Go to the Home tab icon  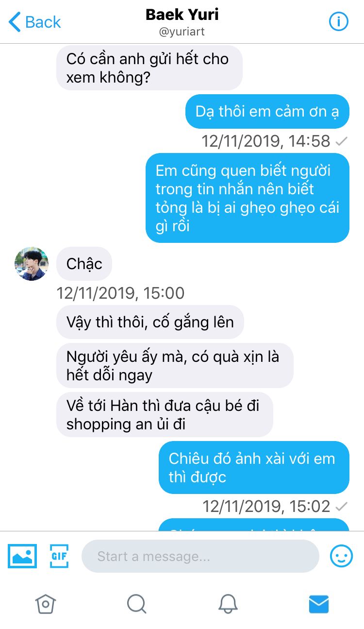[46, 604]
